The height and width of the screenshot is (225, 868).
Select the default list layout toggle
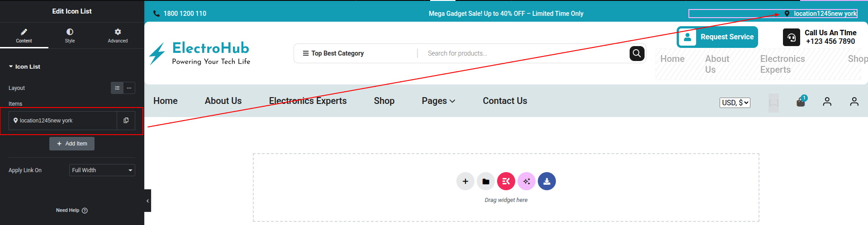[117, 88]
